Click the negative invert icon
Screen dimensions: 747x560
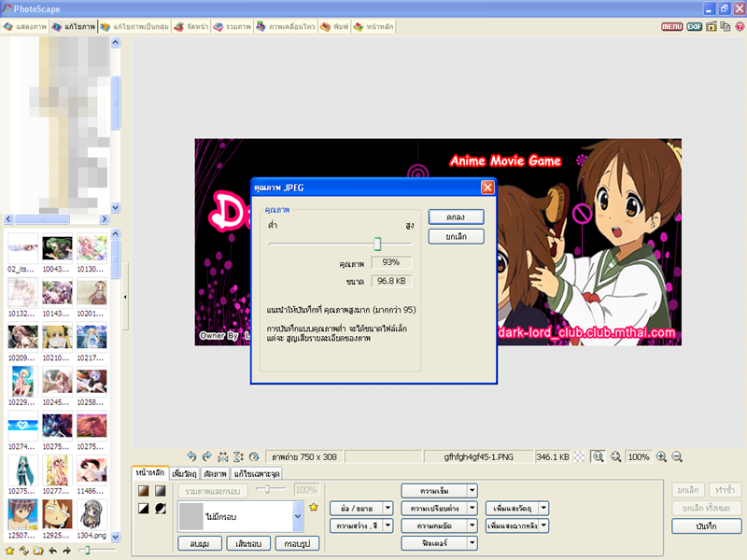[x=160, y=509]
